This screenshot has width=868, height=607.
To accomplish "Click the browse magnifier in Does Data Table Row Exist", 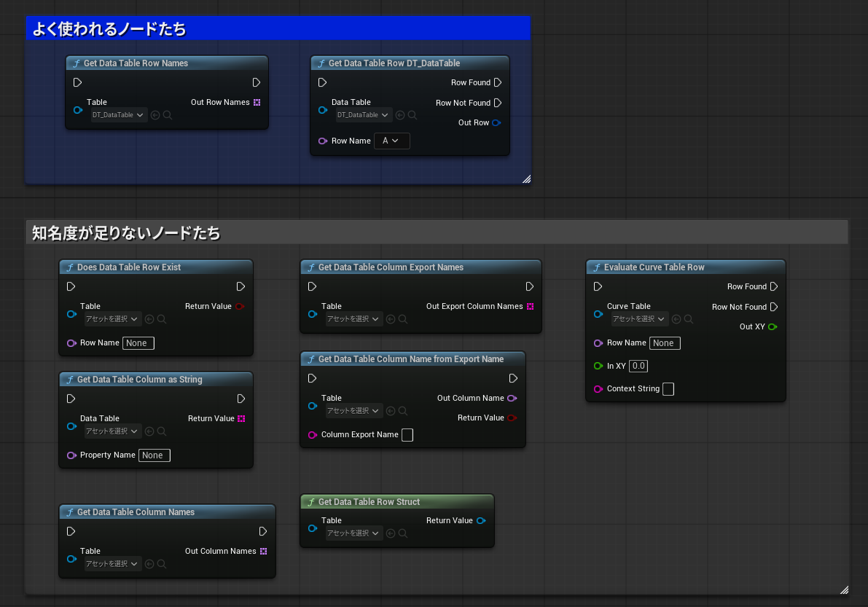I will [x=162, y=319].
